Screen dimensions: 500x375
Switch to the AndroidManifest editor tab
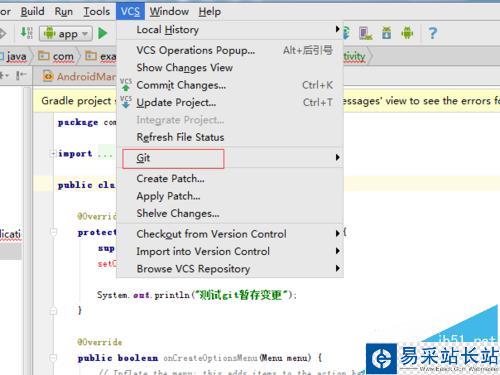(x=79, y=76)
